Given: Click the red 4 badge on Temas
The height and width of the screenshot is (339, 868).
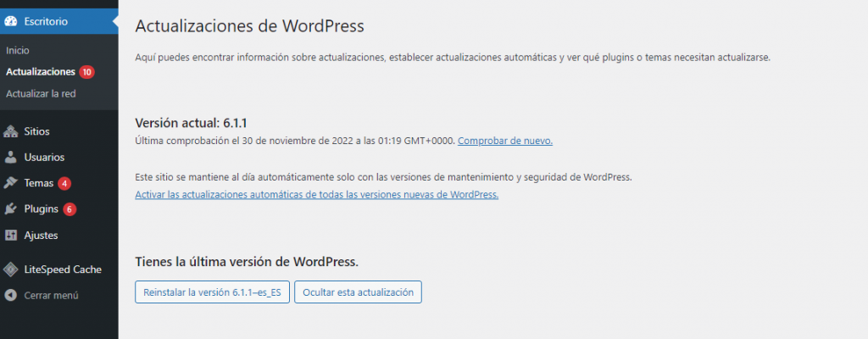Looking at the screenshot, I should click(64, 183).
